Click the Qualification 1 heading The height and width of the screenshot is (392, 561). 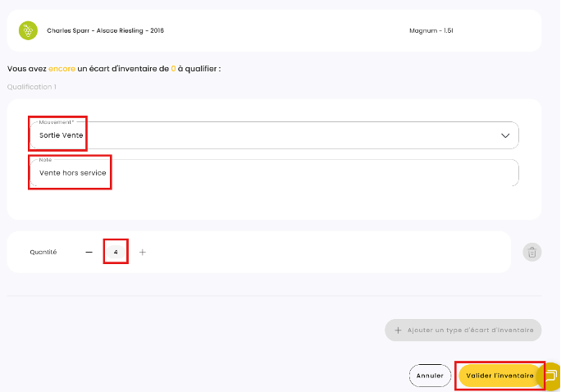click(x=32, y=87)
